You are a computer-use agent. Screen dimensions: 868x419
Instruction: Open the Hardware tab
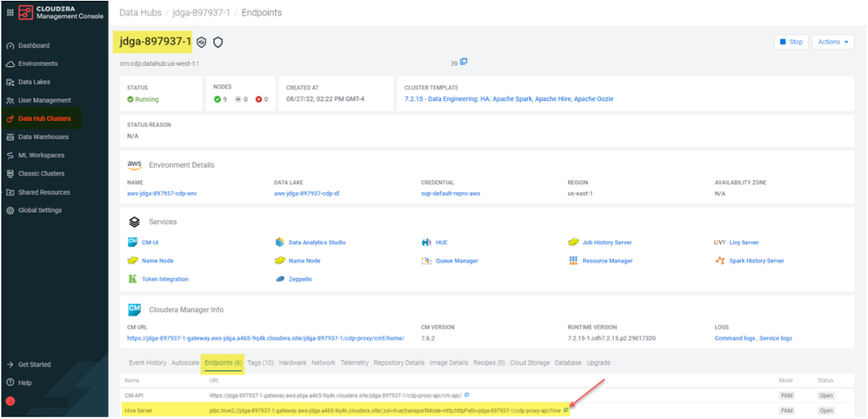pos(292,362)
